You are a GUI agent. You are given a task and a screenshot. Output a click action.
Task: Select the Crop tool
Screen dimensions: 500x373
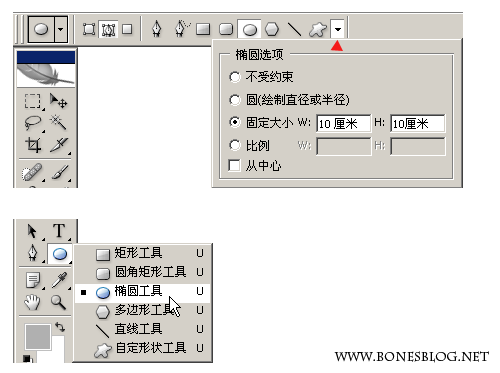(33, 145)
